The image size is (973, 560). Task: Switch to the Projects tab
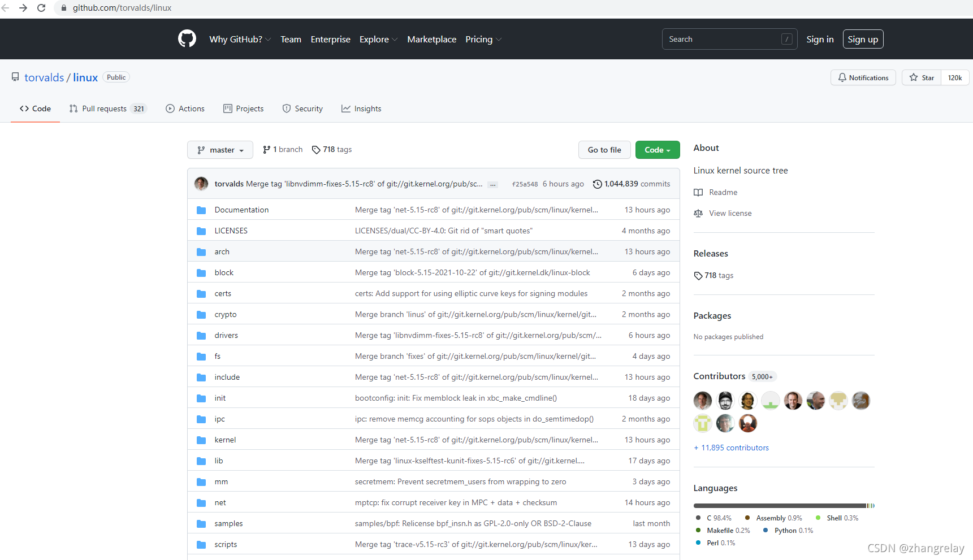click(x=244, y=108)
